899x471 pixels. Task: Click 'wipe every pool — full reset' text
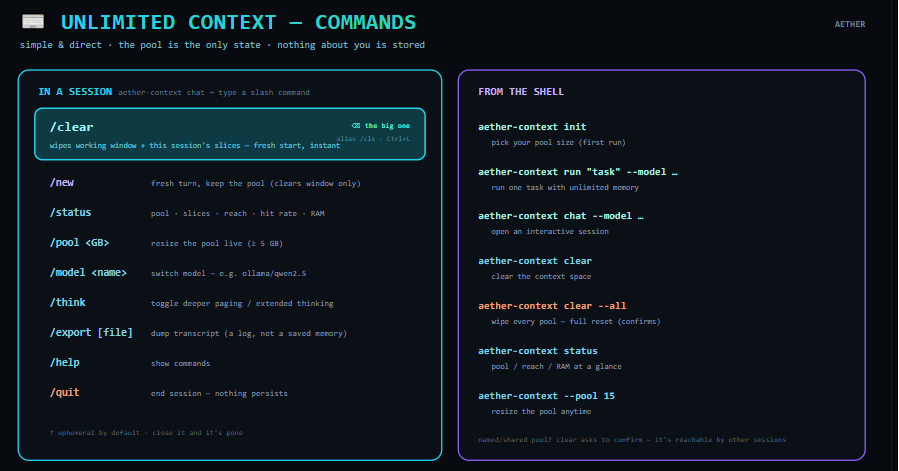pos(576,321)
